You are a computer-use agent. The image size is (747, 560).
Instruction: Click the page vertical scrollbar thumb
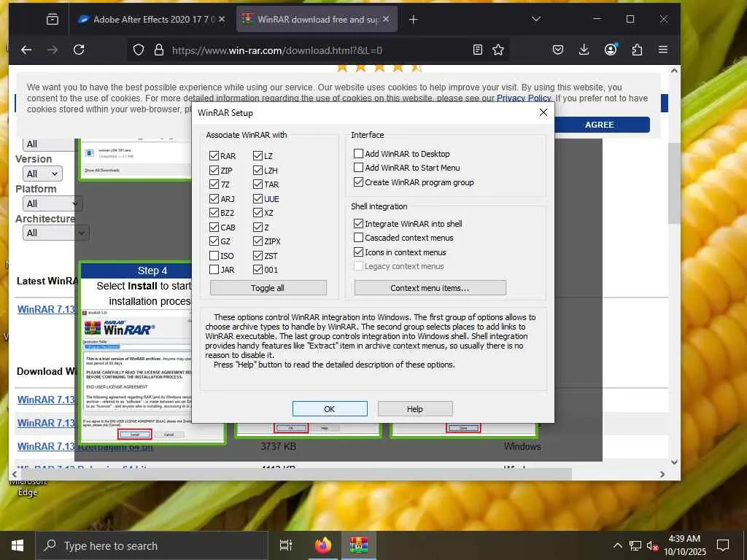pyautogui.click(x=673, y=183)
